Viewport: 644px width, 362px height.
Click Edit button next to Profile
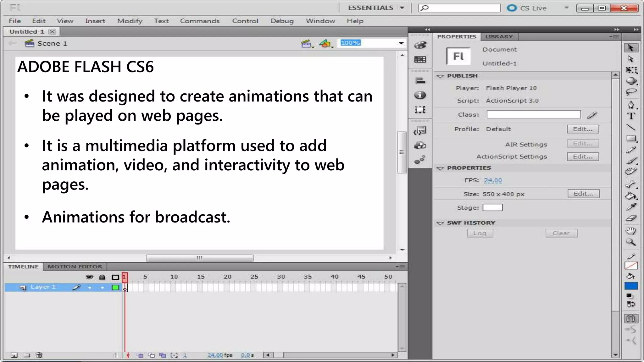pyautogui.click(x=583, y=129)
